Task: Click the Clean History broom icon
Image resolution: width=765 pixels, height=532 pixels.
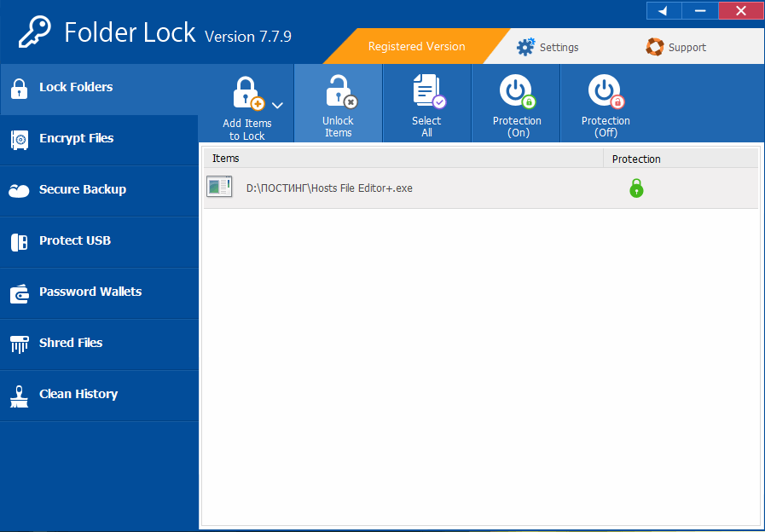Action: click(x=19, y=395)
